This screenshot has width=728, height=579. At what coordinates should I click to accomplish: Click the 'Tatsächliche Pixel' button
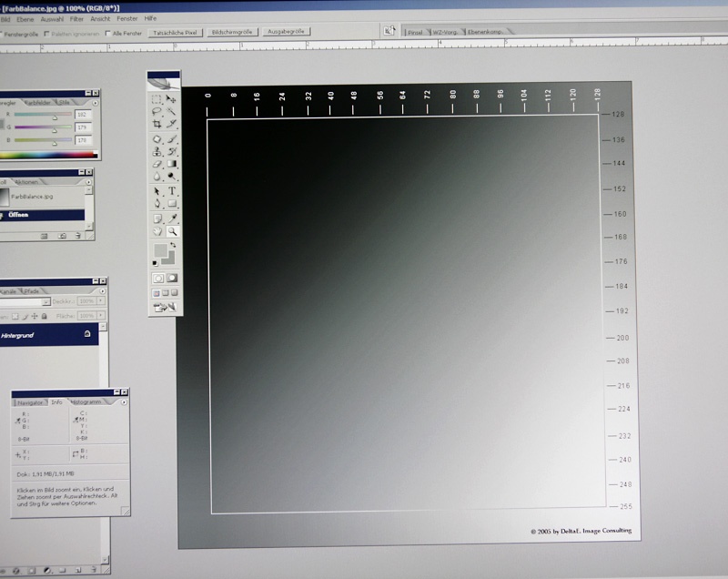tap(176, 32)
